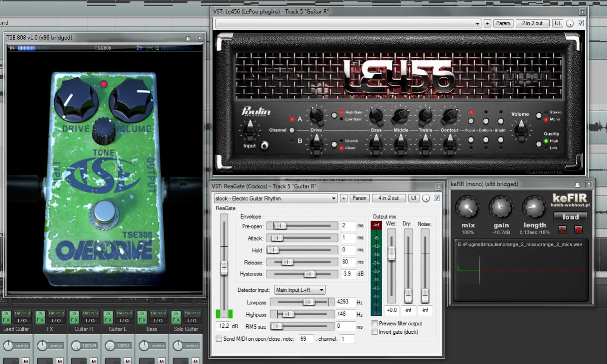Check Invert gate (duck)
607x364 pixels.
[x=375, y=332]
